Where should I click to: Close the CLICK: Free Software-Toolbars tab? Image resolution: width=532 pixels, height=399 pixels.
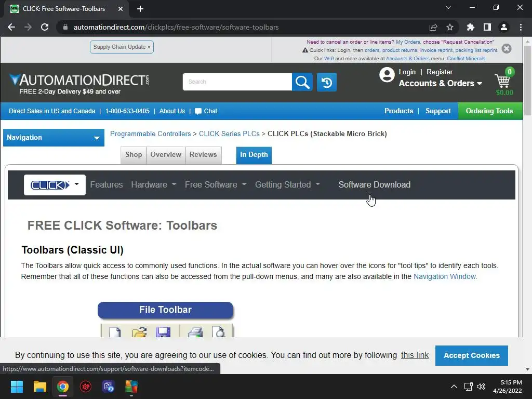click(121, 9)
